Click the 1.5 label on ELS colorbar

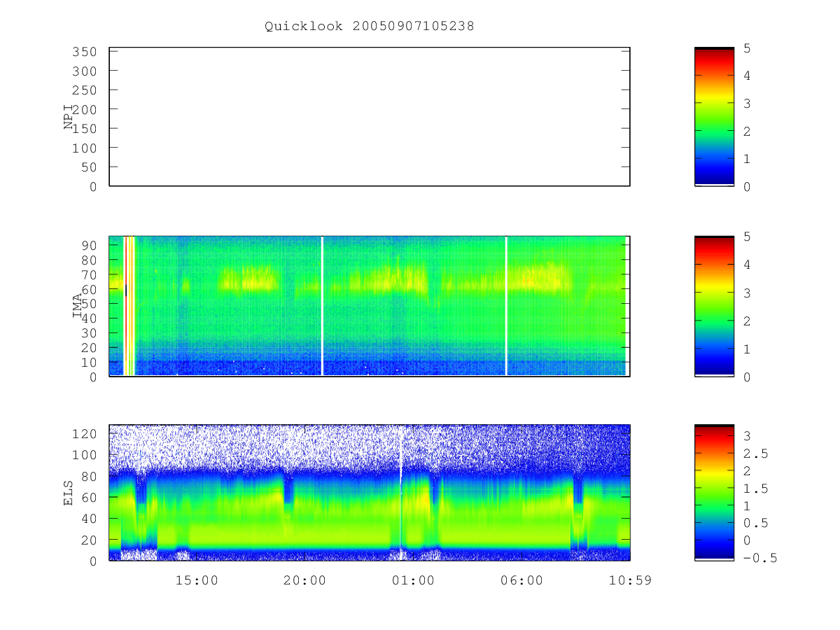click(756, 489)
